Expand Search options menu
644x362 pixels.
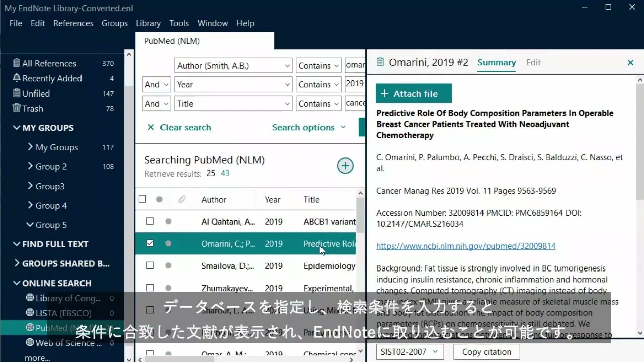click(309, 127)
